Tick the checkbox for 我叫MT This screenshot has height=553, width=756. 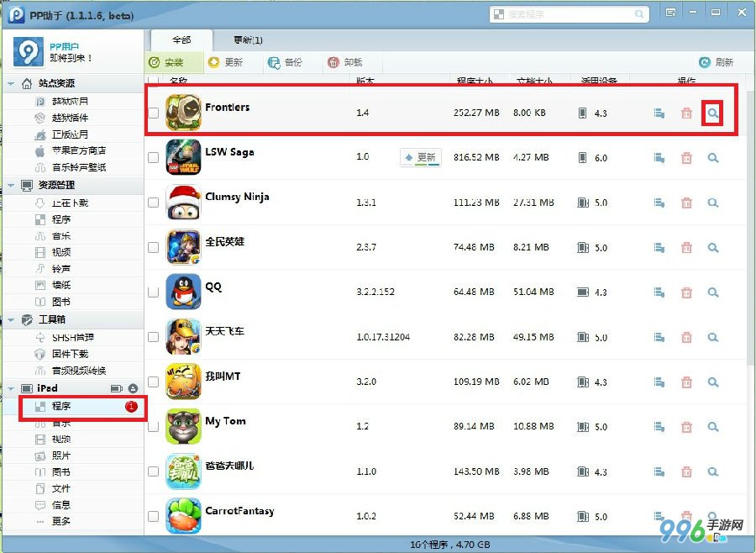tap(154, 382)
